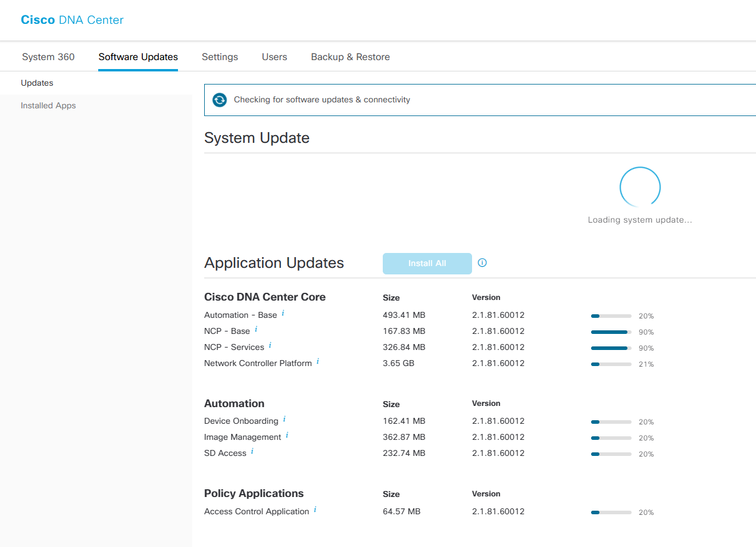Screen dimensions: 756x547
Task: Click the 'Loading system update...' text
Action: pyautogui.click(x=640, y=220)
